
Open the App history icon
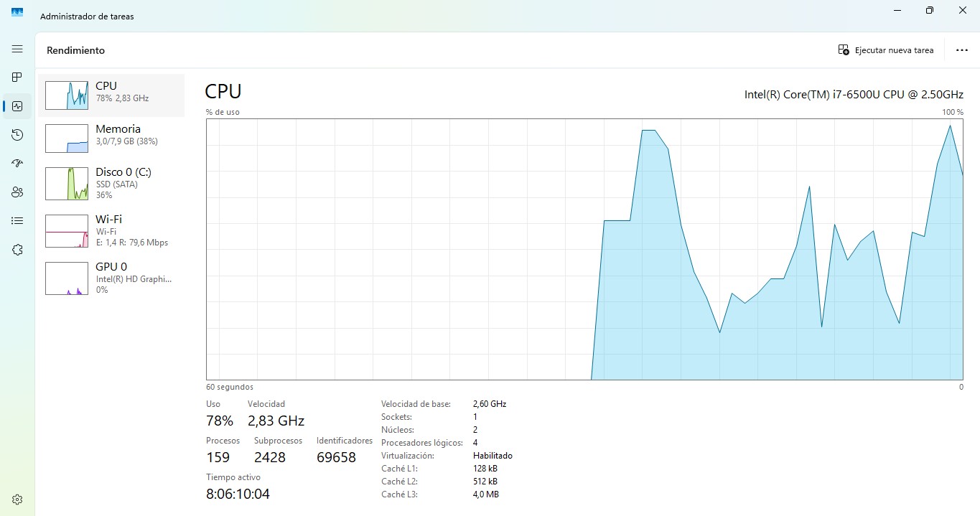(17, 135)
